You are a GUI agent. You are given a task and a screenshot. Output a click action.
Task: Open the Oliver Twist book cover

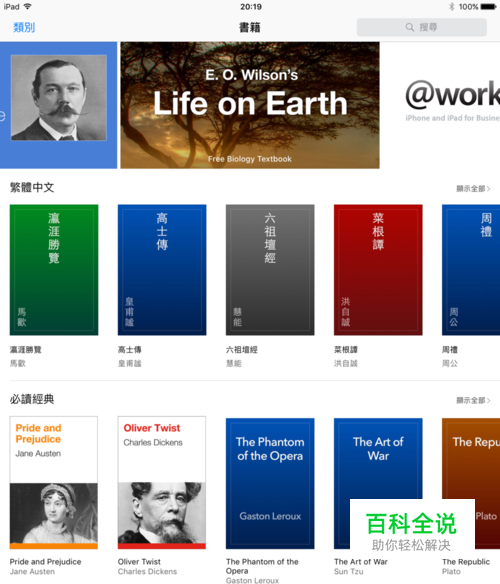click(x=162, y=482)
